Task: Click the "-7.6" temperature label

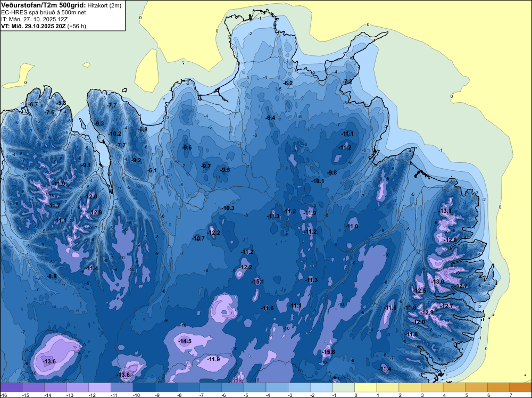Action: pos(49,112)
